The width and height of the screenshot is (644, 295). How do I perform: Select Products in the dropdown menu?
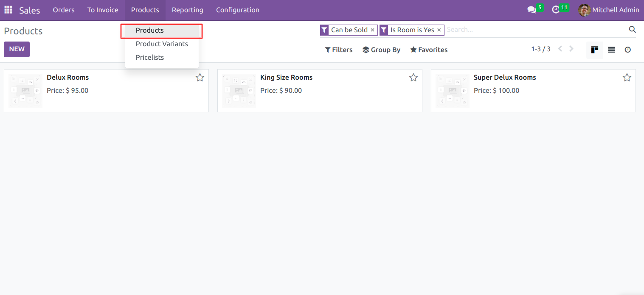162,31
